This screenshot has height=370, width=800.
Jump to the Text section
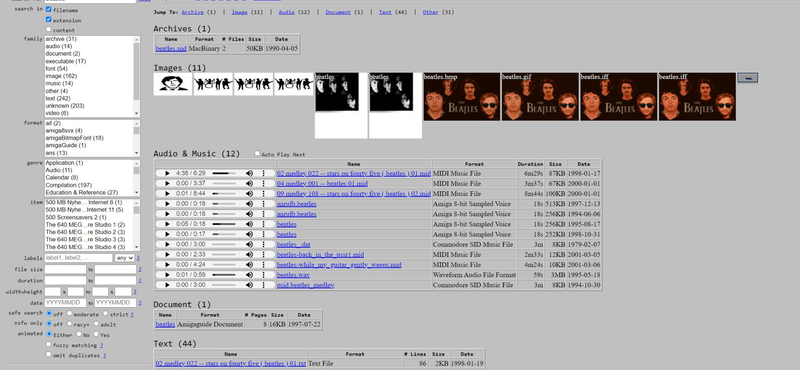(x=385, y=12)
